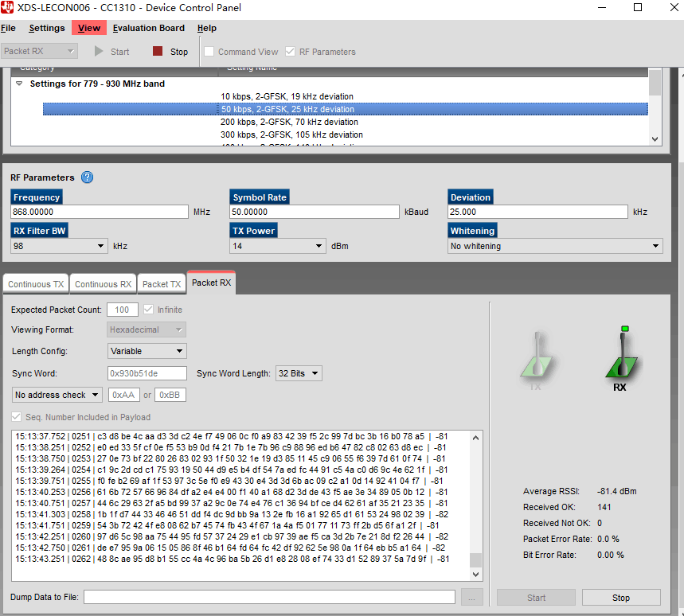
Task: Click the settings list scroll-down arrow
Action: pyautogui.click(x=655, y=139)
